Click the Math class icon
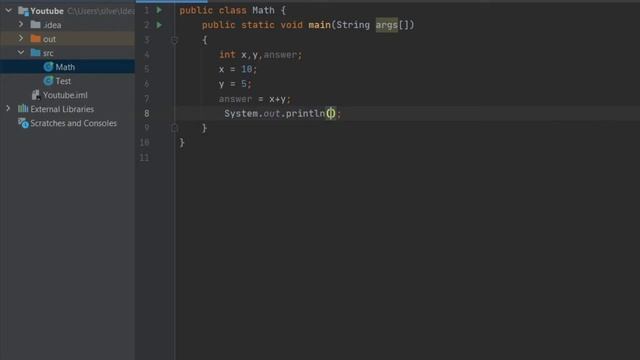 pyautogui.click(x=49, y=67)
